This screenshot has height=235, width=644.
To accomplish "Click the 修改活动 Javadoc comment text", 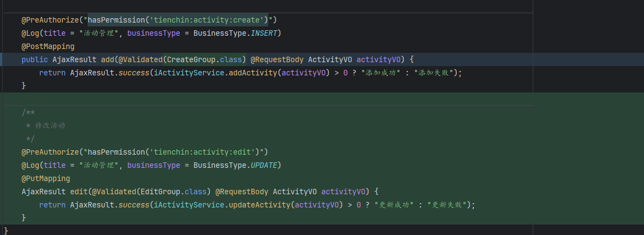I will point(50,125).
